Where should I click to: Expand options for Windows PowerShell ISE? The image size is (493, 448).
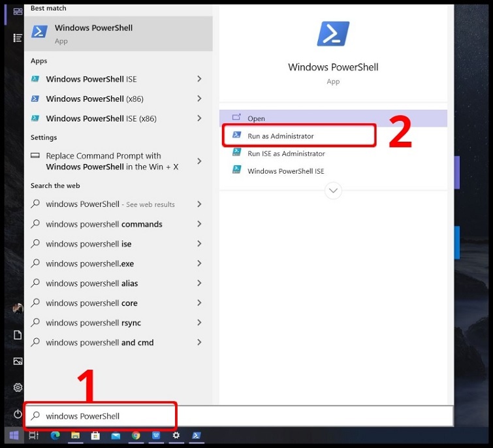point(199,79)
